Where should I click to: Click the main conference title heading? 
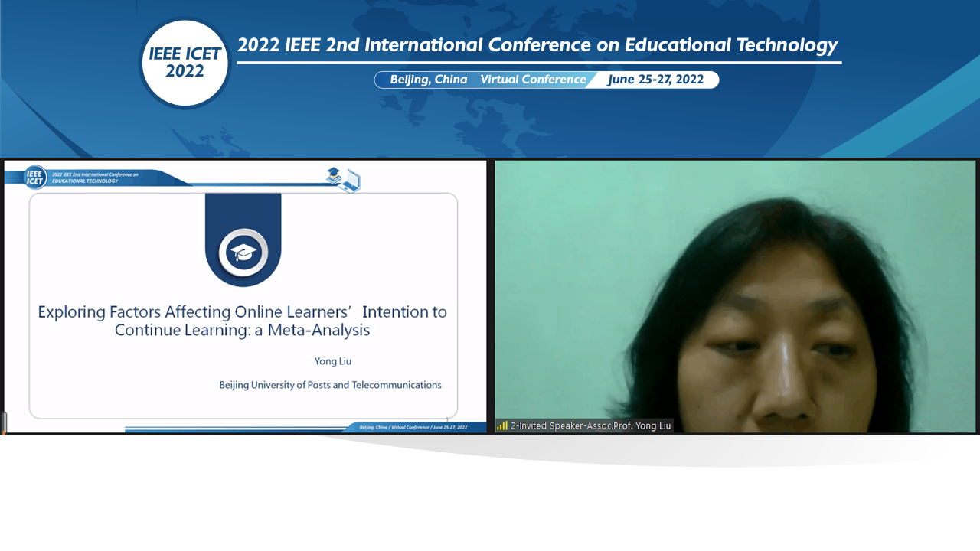pyautogui.click(x=537, y=45)
